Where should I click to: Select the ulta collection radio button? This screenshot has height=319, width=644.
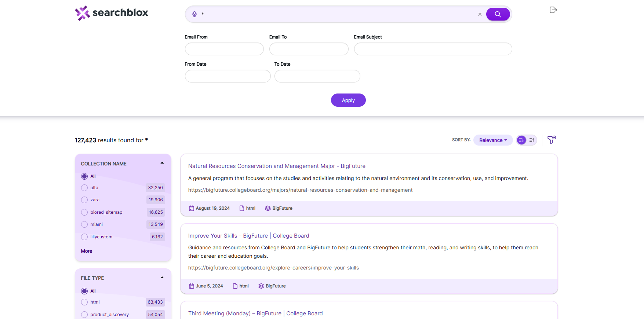[84, 188]
